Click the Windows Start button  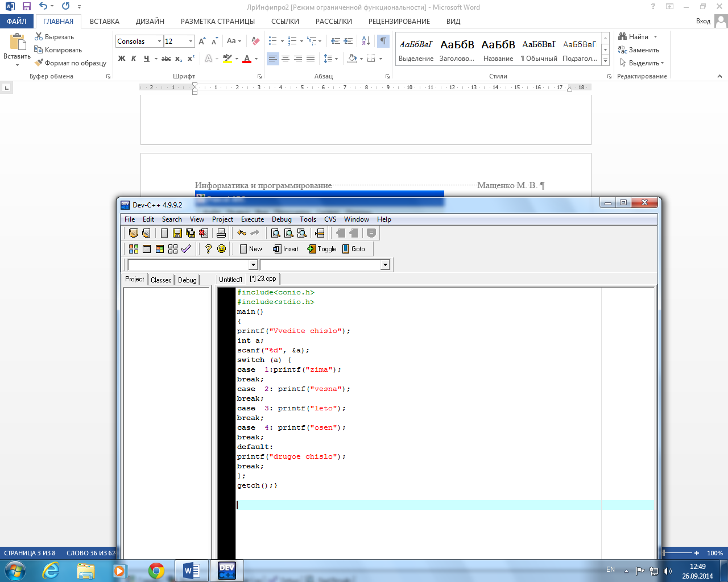tap(15, 570)
